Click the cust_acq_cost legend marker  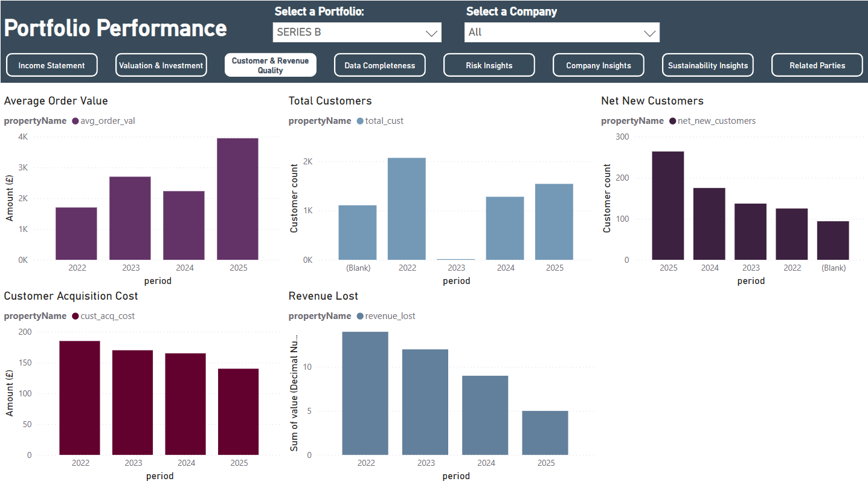click(x=76, y=316)
